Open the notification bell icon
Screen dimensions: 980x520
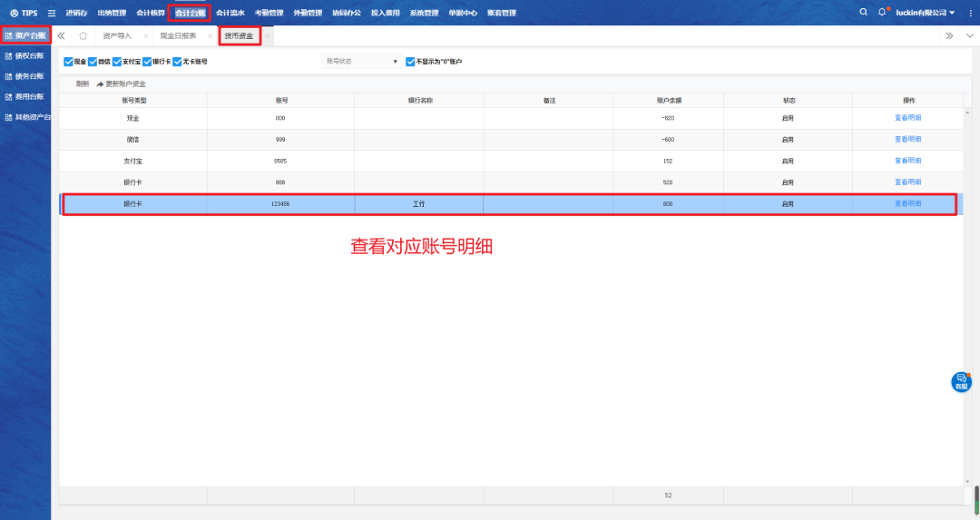coord(881,12)
